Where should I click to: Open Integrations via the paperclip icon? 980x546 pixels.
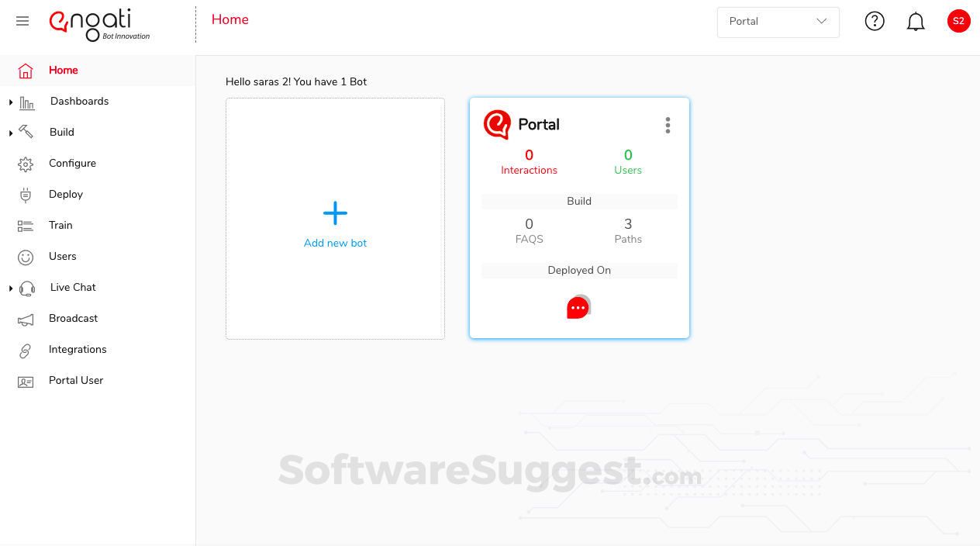[x=24, y=349]
